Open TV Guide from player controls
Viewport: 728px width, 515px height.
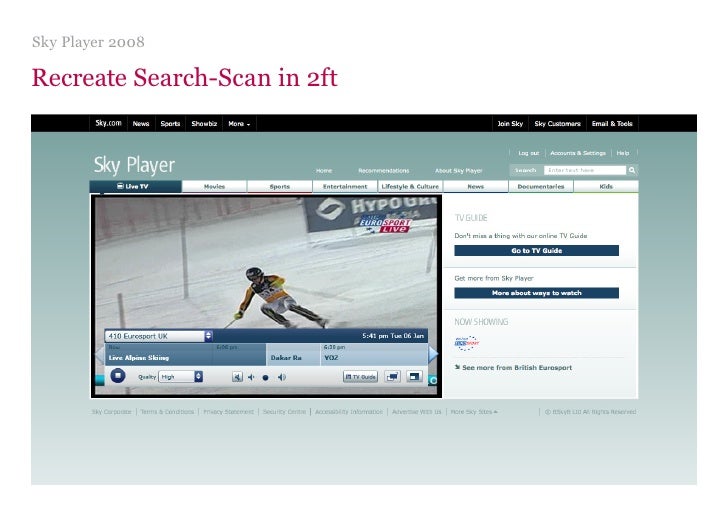360,377
